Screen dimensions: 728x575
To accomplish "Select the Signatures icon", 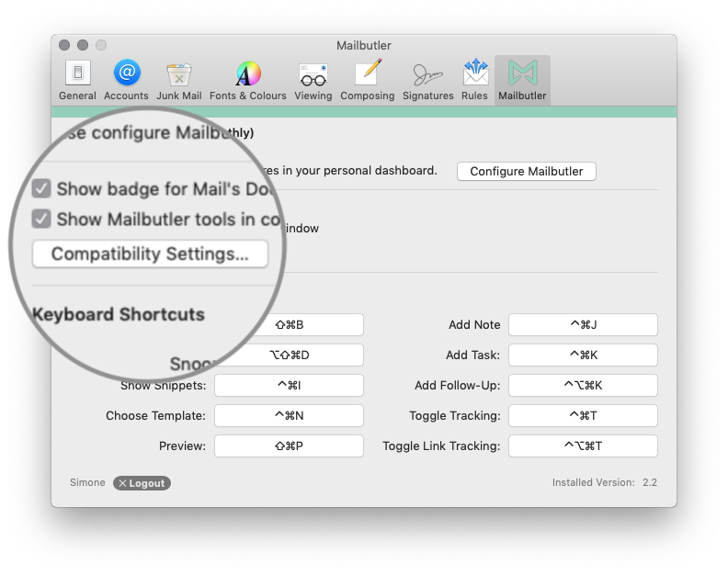I will 427,74.
